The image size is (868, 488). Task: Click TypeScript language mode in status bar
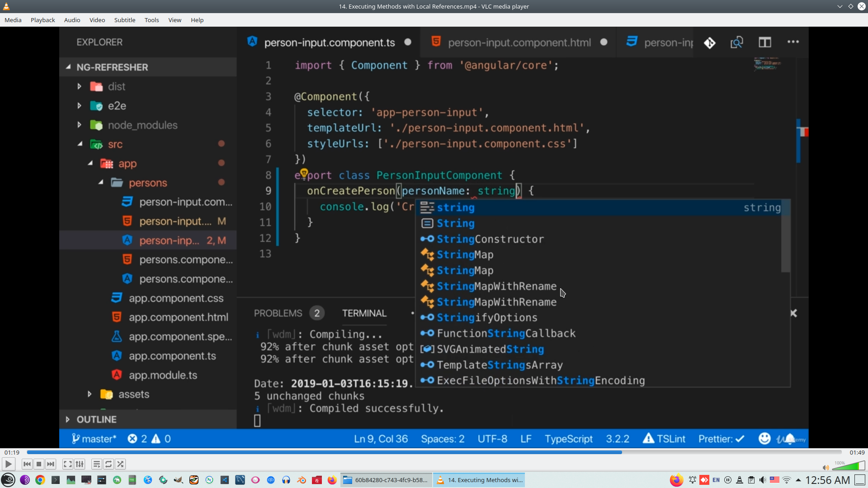coord(568,438)
